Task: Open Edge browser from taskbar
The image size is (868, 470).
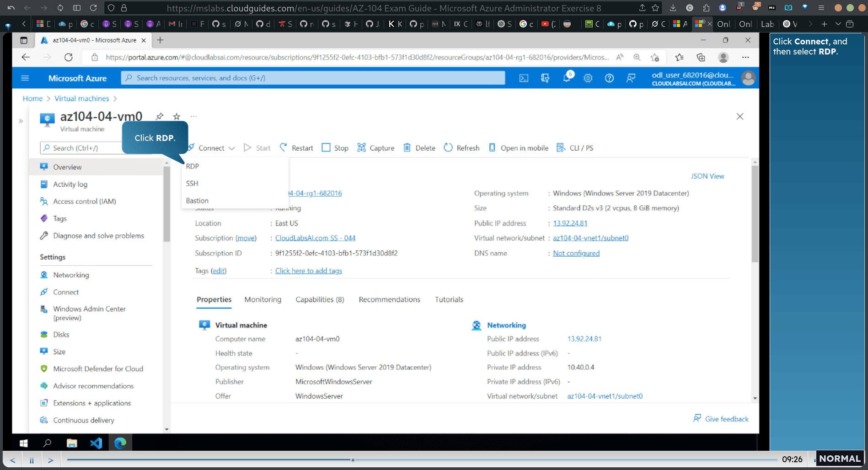Action: point(120,443)
